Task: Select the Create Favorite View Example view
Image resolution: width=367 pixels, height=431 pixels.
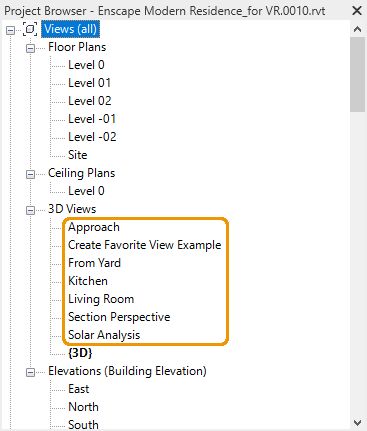Action: point(145,245)
